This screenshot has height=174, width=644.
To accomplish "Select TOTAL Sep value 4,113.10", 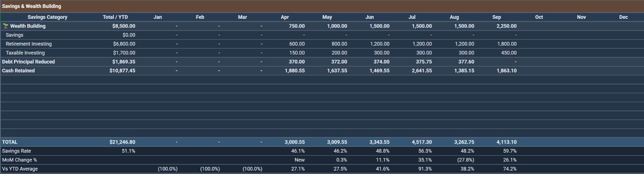I will tap(507, 142).
